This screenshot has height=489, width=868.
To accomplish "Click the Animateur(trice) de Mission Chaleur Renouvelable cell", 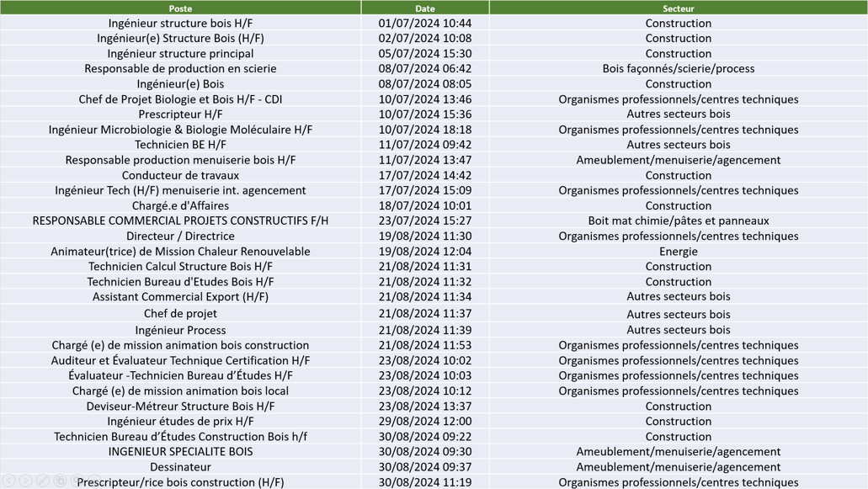I will [x=180, y=251].
